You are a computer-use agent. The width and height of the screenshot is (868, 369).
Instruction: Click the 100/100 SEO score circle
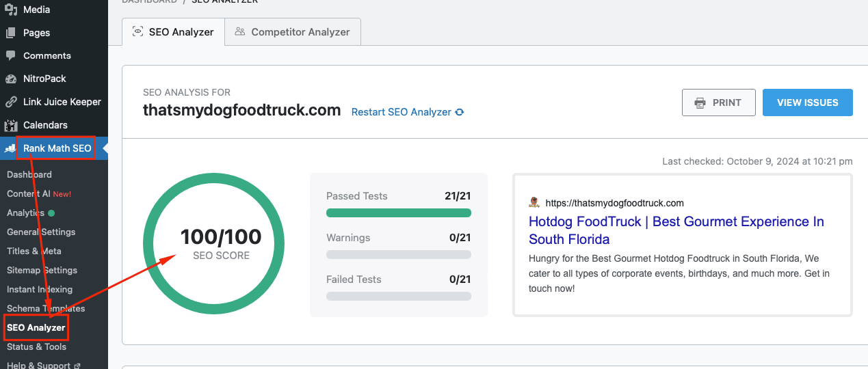(x=213, y=244)
